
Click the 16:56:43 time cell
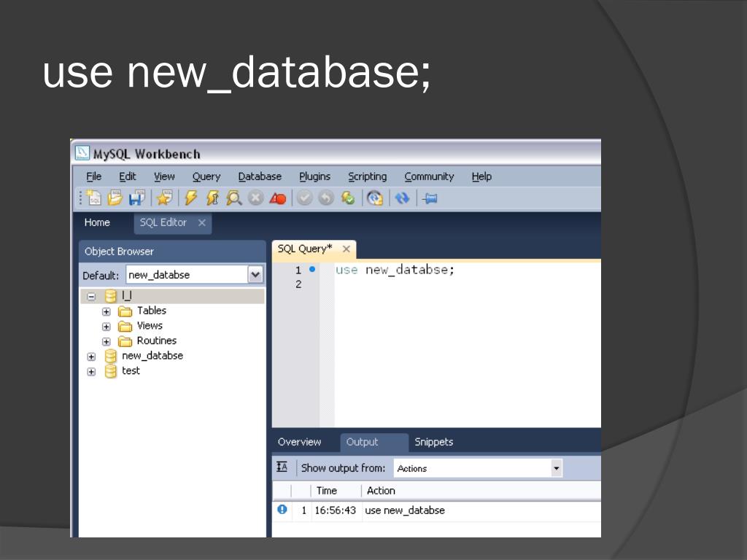[x=336, y=510]
